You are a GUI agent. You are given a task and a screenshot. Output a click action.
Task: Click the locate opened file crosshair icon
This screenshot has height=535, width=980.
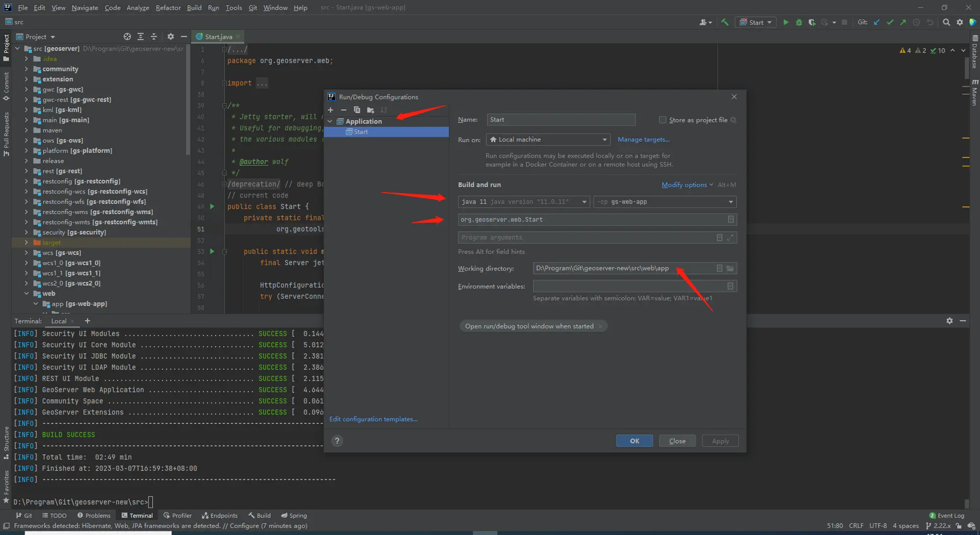click(127, 37)
